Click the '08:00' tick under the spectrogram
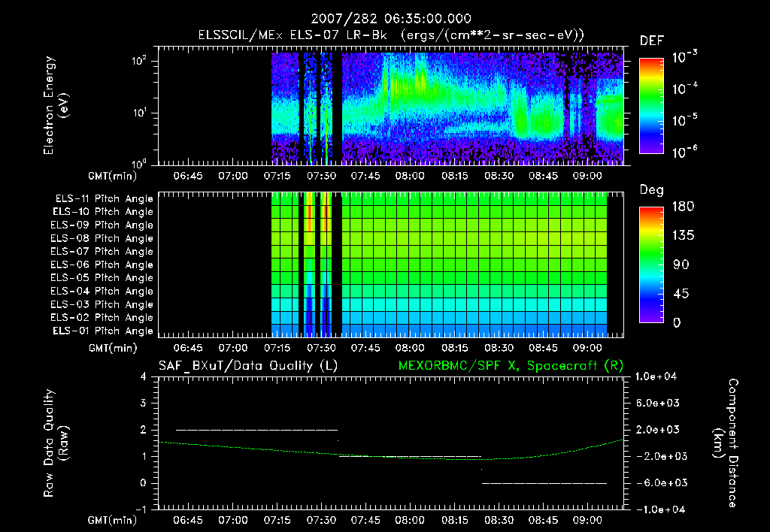Screen dimensions: 770x532 410,176
